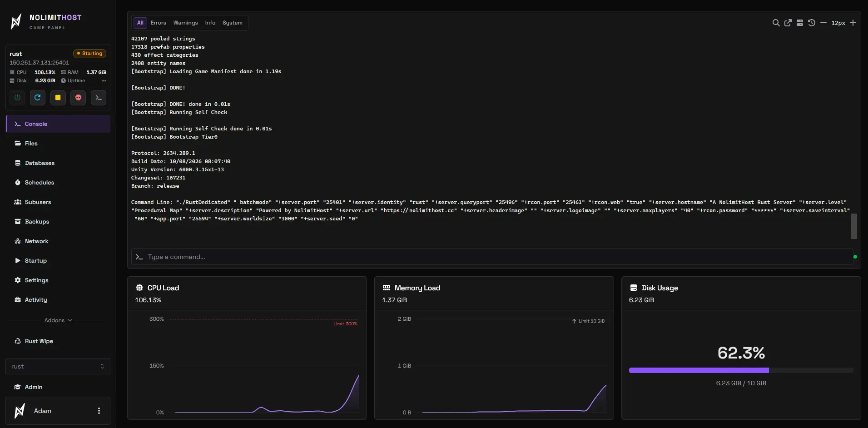868x428 pixels.
Task: Go to Backups
Action: pos(58,222)
